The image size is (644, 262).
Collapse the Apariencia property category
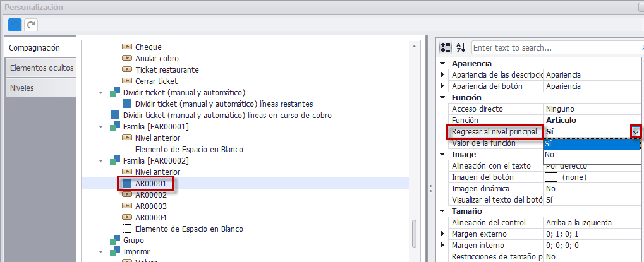[x=442, y=64]
